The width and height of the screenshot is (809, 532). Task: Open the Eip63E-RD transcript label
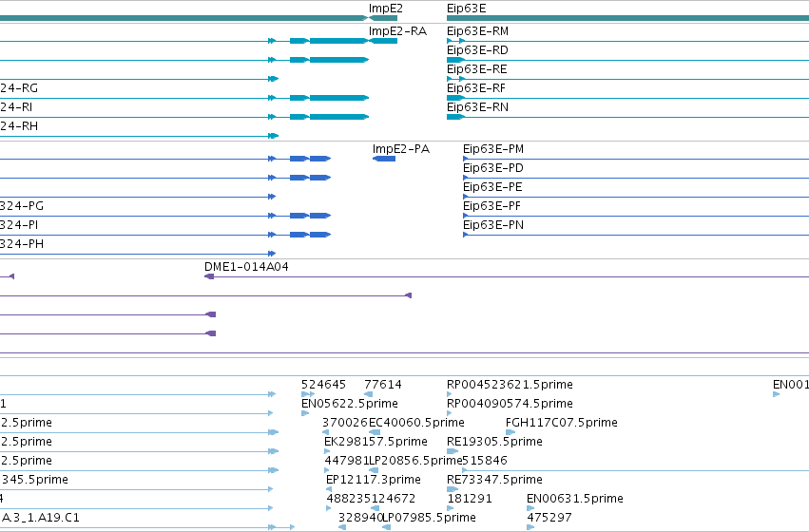[477, 50]
